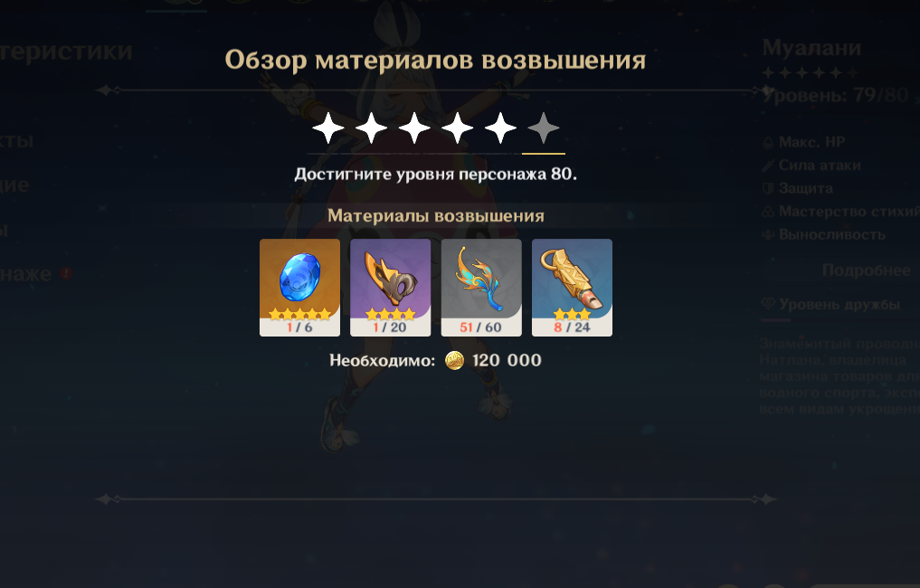Click the blue-orange plant material, 51/60
The image size is (920, 588).
pos(481,288)
